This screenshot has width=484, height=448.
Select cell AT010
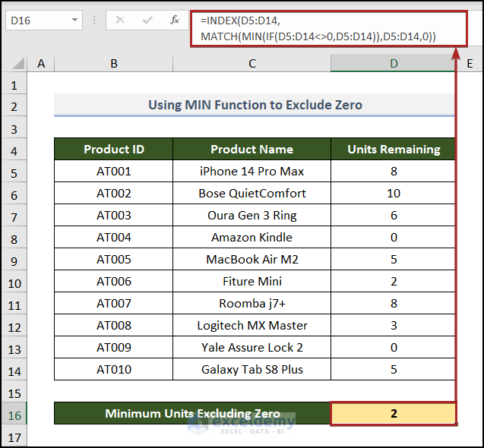[114, 369]
